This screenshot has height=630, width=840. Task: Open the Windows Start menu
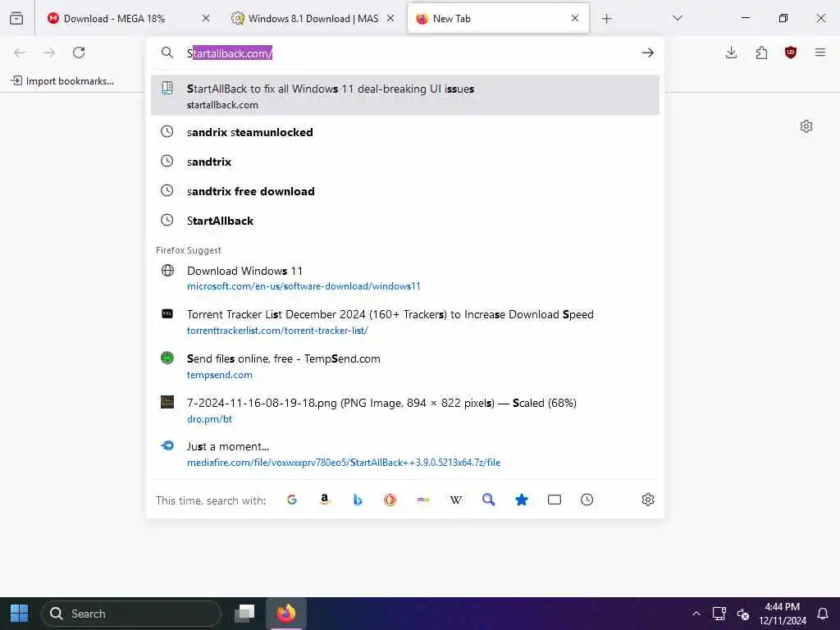20,614
